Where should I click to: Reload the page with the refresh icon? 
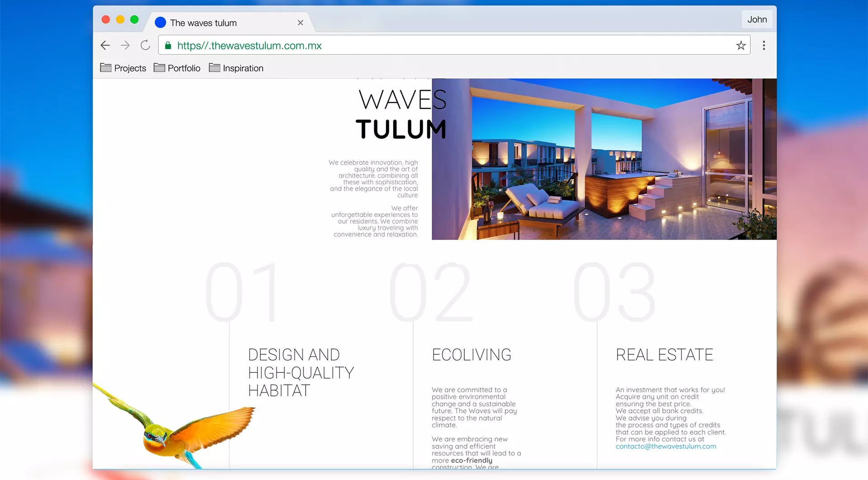tap(145, 45)
